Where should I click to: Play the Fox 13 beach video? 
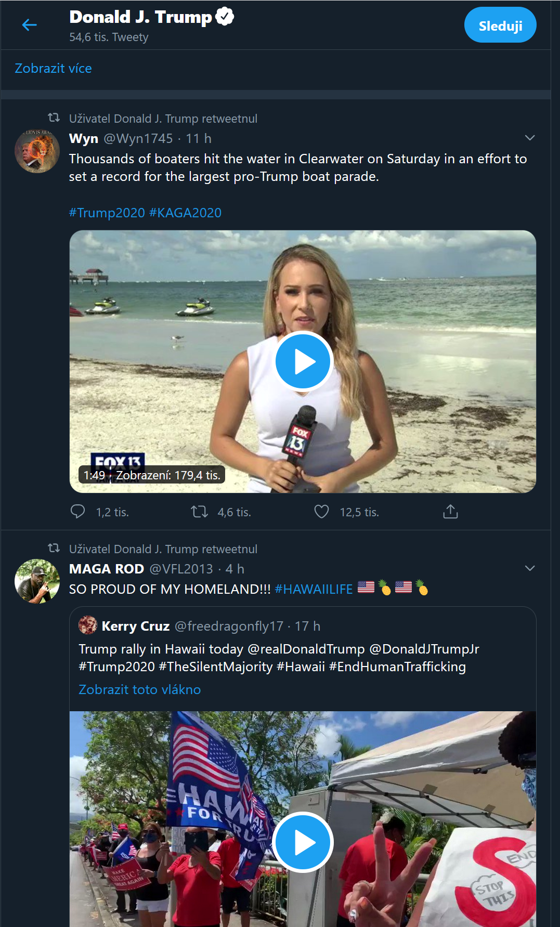[303, 361]
